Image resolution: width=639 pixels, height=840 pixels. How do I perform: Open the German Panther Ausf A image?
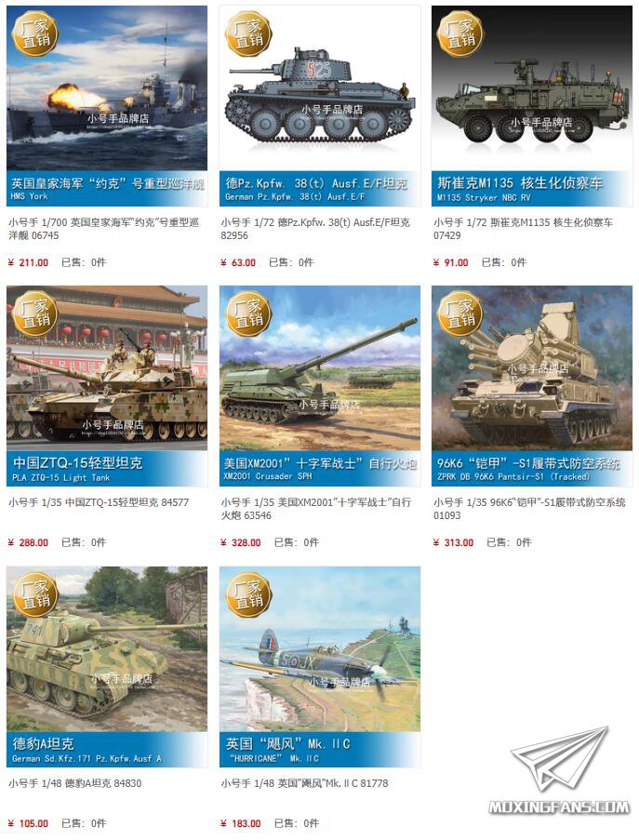click(x=107, y=666)
